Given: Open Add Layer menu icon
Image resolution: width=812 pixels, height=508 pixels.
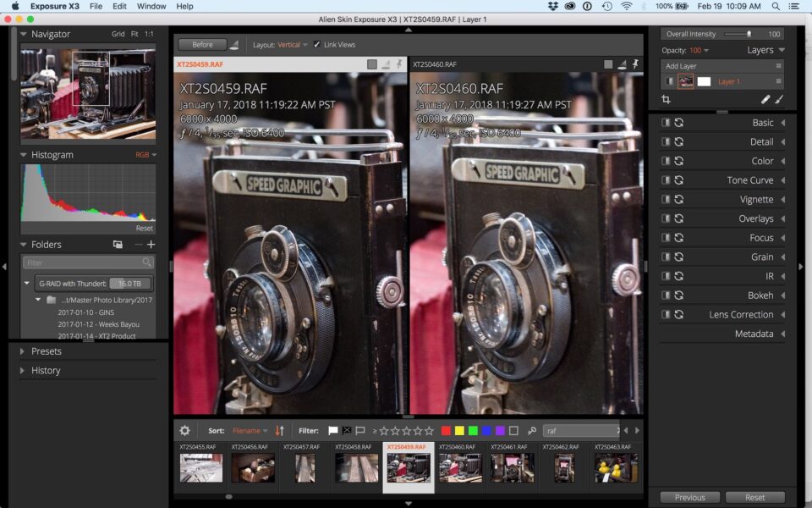Looking at the screenshot, I should click(x=778, y=66).
